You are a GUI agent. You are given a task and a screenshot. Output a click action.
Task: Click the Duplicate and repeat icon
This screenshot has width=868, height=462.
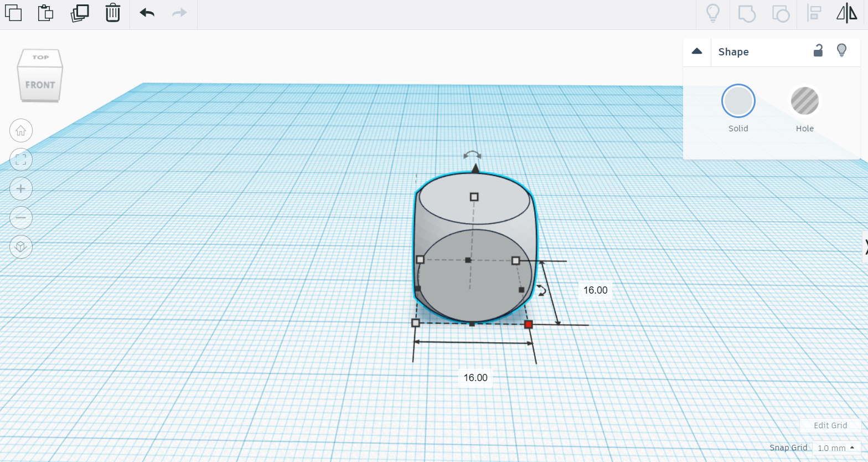point(80,12)
